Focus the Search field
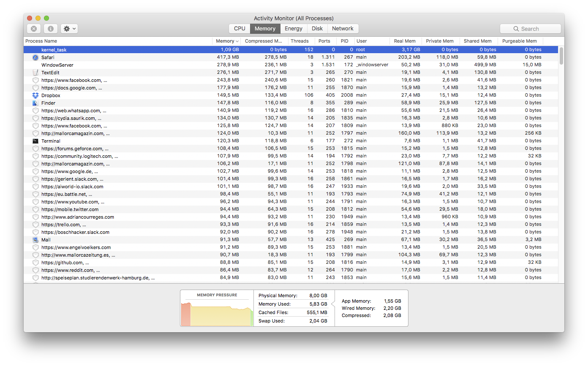 [531, 29]
